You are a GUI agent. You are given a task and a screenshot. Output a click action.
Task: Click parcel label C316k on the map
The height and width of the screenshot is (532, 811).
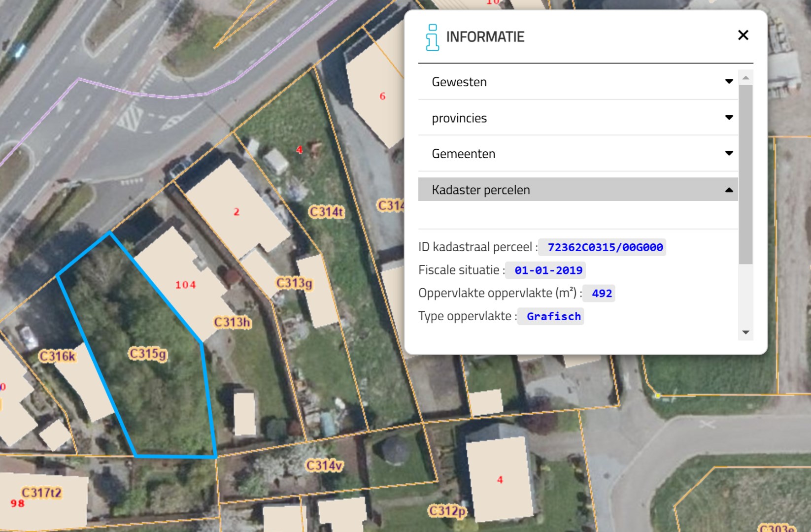point(57,356)
